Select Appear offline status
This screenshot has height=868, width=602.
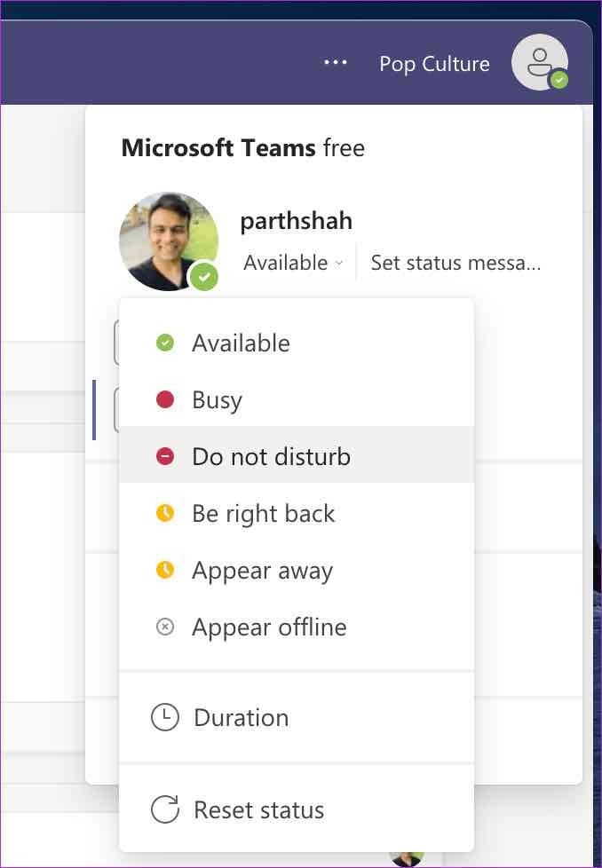tap(297, 627)
